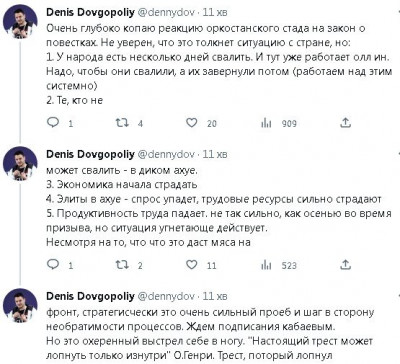Open avatar on the second tweet
400x364 pixels.
(x=20, y=164)
